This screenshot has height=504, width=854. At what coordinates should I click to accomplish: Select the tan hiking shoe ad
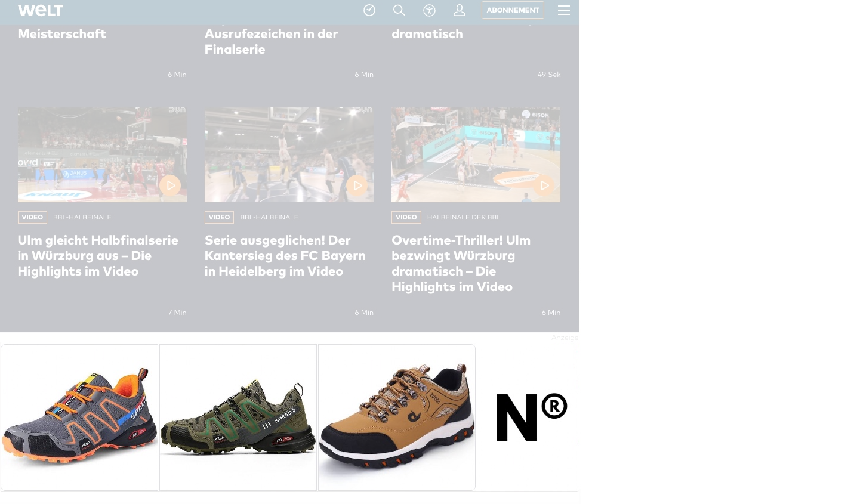click(x=397, y=418)
